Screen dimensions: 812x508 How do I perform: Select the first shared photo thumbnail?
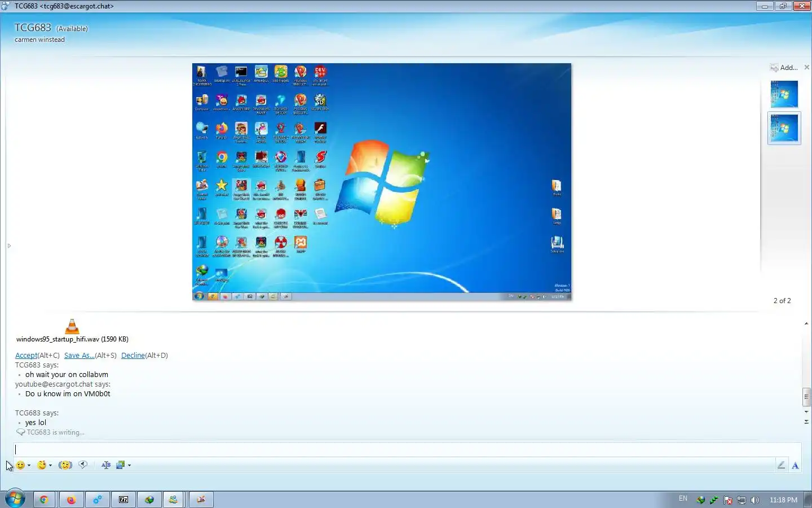tap(784, 94)
